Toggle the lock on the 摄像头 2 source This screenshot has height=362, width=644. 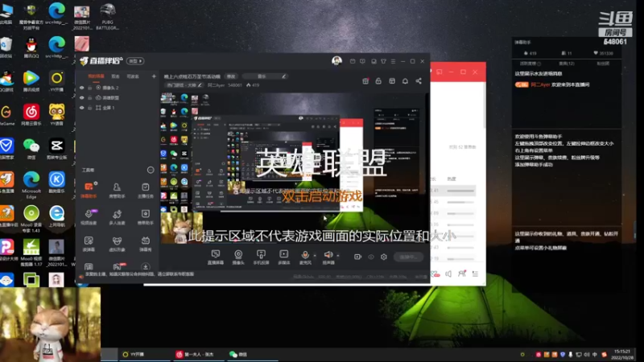[90, 88]
